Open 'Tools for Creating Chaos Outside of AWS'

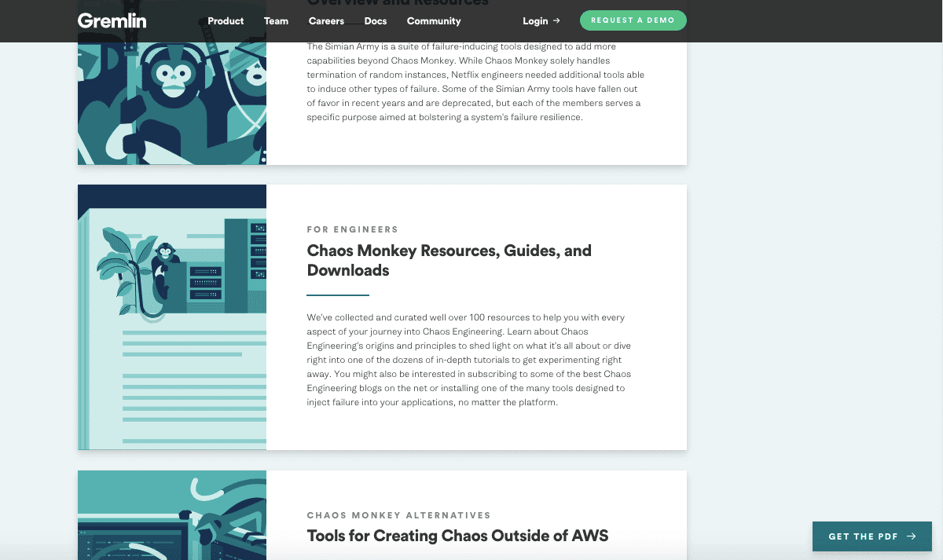[457, 535]
